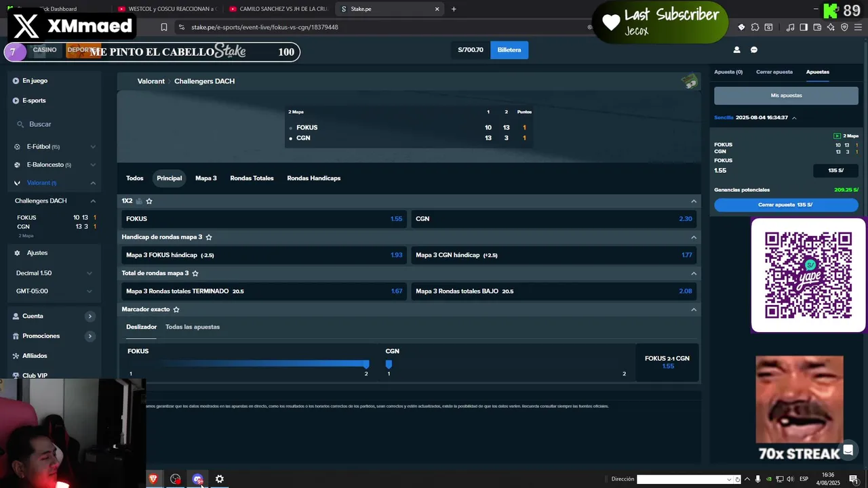The width and height of the screenshot is (868, 488).
Task: Click the Mis apuestas button
Action: pyautogui.click(x=786, y=96)
